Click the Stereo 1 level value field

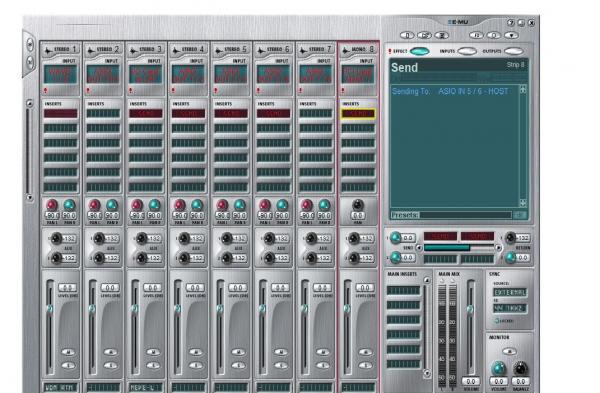(67, 287)
